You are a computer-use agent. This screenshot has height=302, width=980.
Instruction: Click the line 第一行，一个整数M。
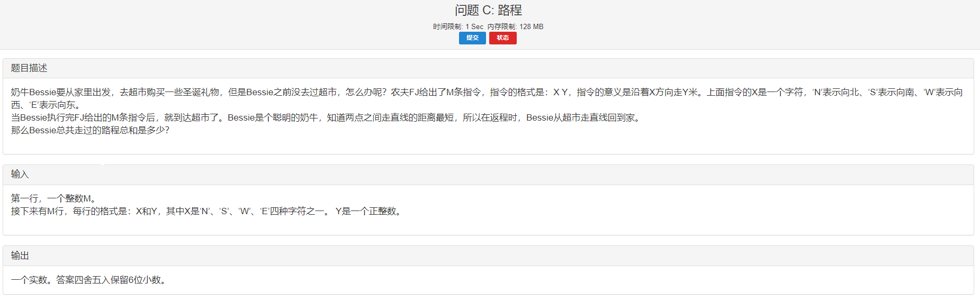click(53, 199)
